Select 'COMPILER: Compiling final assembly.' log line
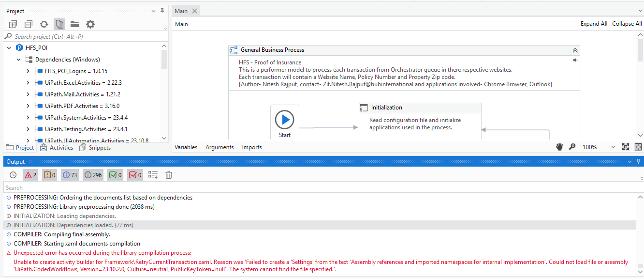Viewport: 644px width, 278px height. (x=62, y=234)
